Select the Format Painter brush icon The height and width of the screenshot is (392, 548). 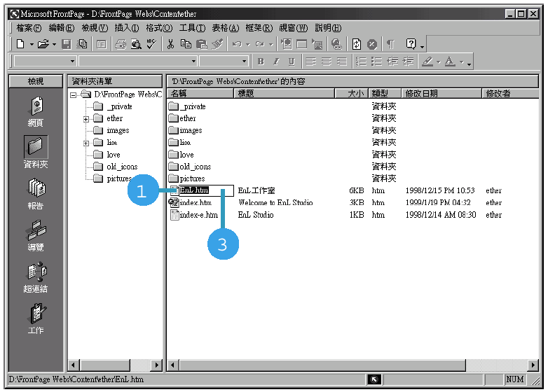pyautogui.click(x=217, y=44)
